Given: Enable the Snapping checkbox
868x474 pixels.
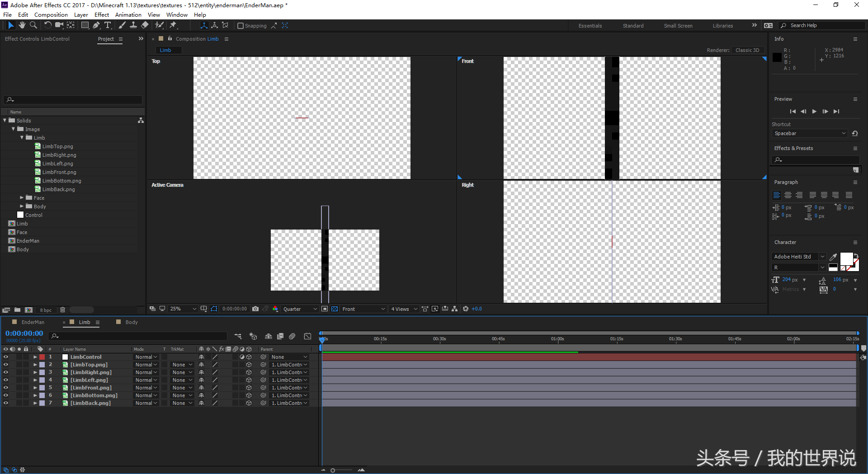Looking at the screenshot, I should [x=241, y=26].
